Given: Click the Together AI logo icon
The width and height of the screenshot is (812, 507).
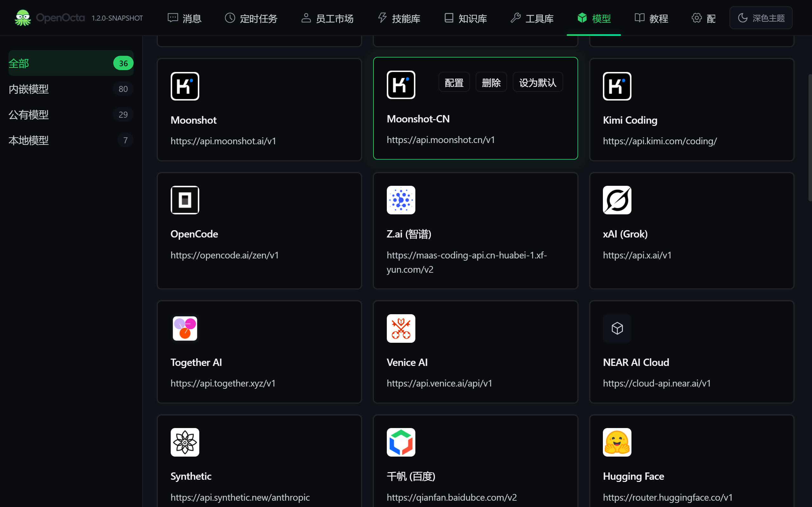Looking at the screenshot, I should click(185, 328).
